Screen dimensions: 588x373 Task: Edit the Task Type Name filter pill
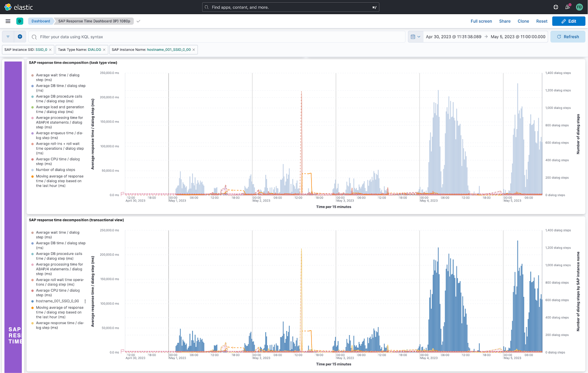pyautogui.click(x=79, y=50)
